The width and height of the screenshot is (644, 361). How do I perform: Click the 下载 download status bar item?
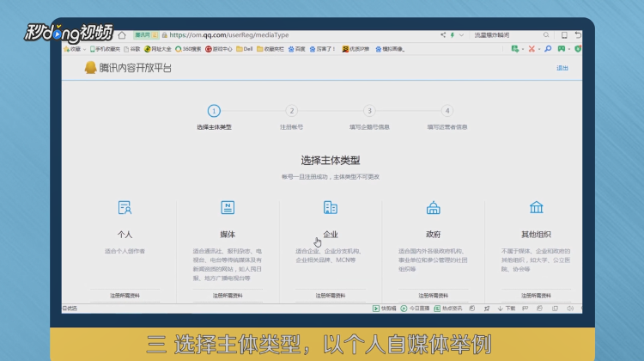[x=507, y=309]
